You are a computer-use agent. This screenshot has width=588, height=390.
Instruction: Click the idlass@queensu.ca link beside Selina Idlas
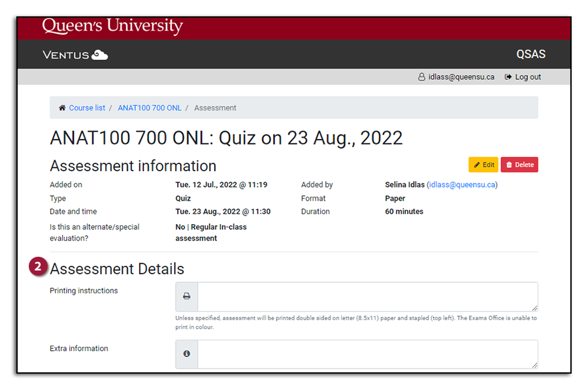[462, 184]
